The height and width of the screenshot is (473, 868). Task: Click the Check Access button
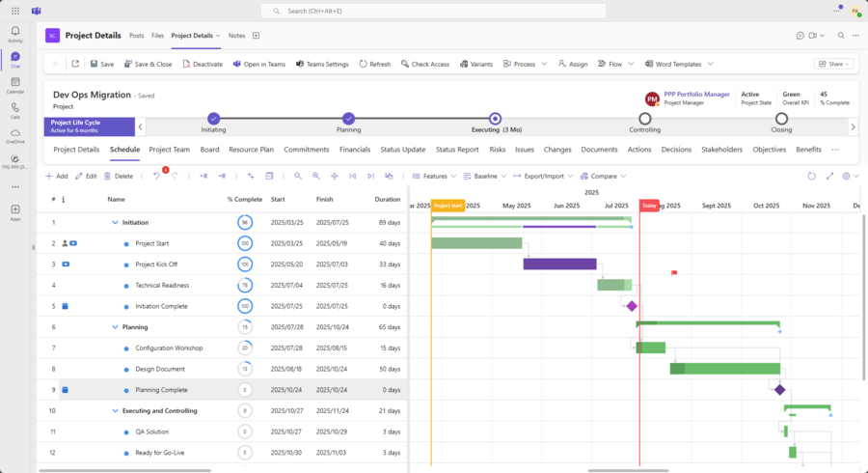pos(423,64)
